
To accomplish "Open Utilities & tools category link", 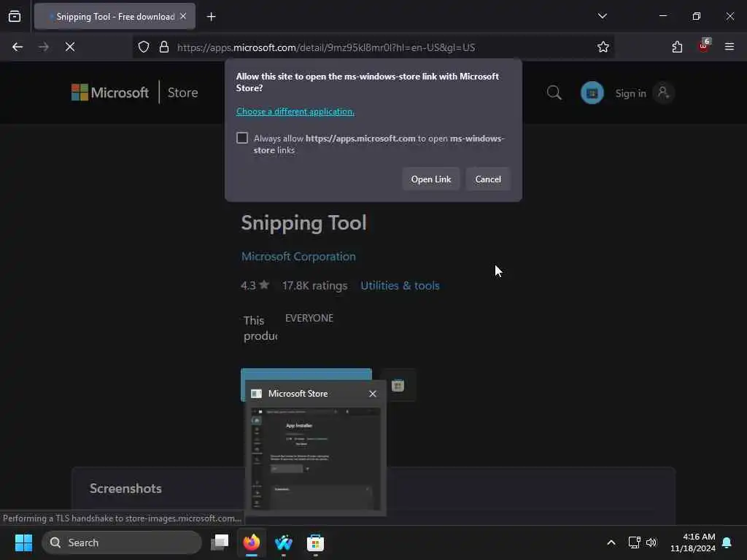I will coord(400,285).
